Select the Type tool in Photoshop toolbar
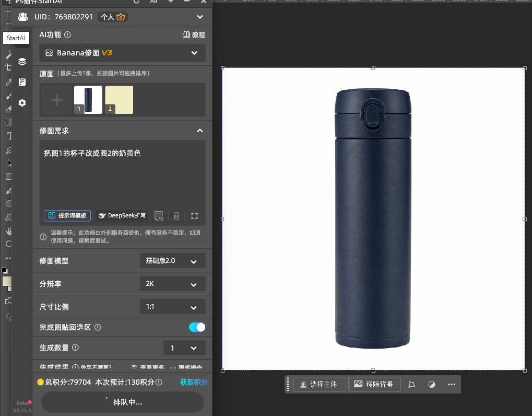The image size is (532, 416). point(9,136)
